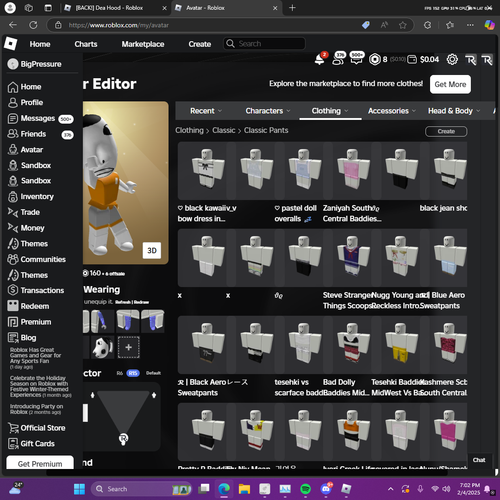Toggle the 3D avatar view button
This screenshot has width=500, height=500.
pos(152,250)
